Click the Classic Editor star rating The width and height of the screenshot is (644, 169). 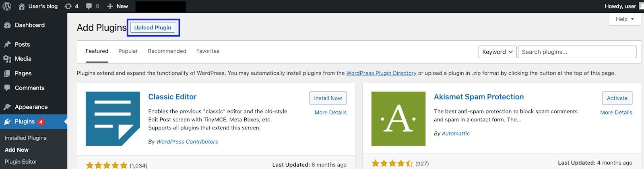(107, 165)
